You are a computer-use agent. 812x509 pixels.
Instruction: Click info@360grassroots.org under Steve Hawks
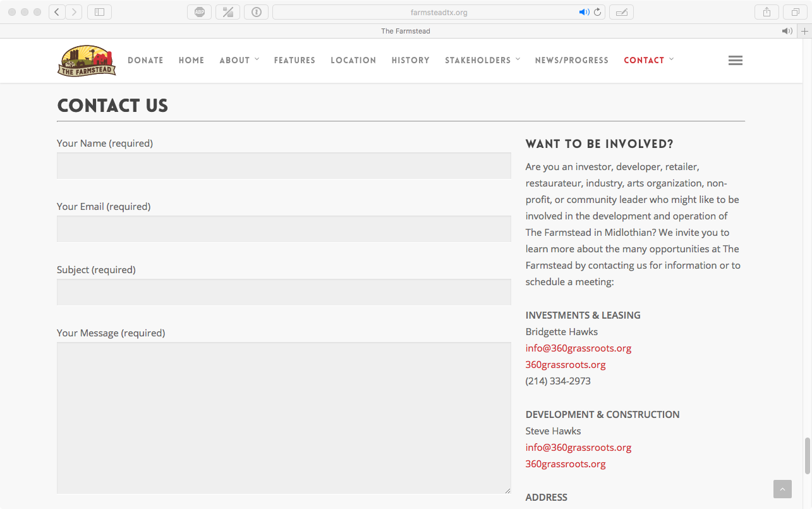[578, 448]
